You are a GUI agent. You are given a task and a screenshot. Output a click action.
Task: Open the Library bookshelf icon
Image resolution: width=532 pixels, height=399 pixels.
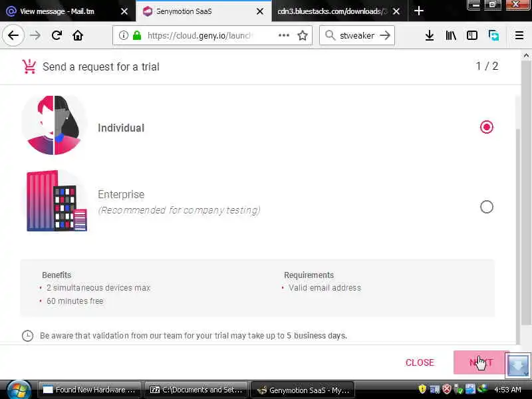[451, 35]
